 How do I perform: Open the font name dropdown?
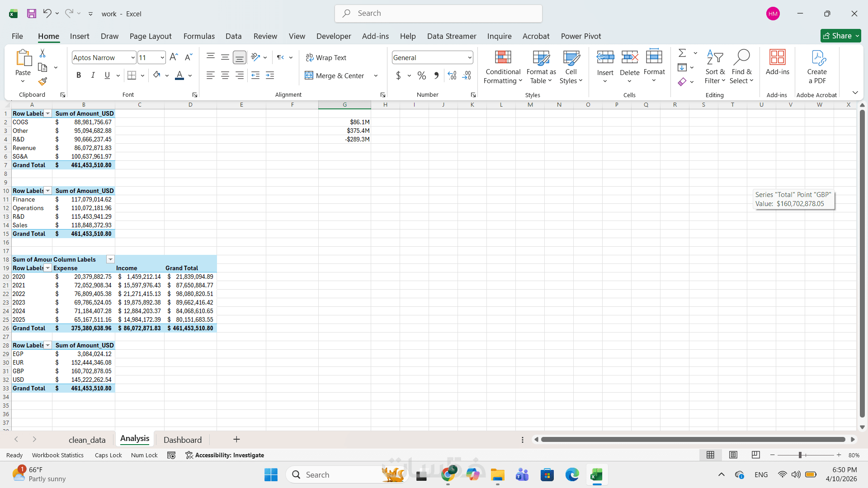(x=132, y=57)
